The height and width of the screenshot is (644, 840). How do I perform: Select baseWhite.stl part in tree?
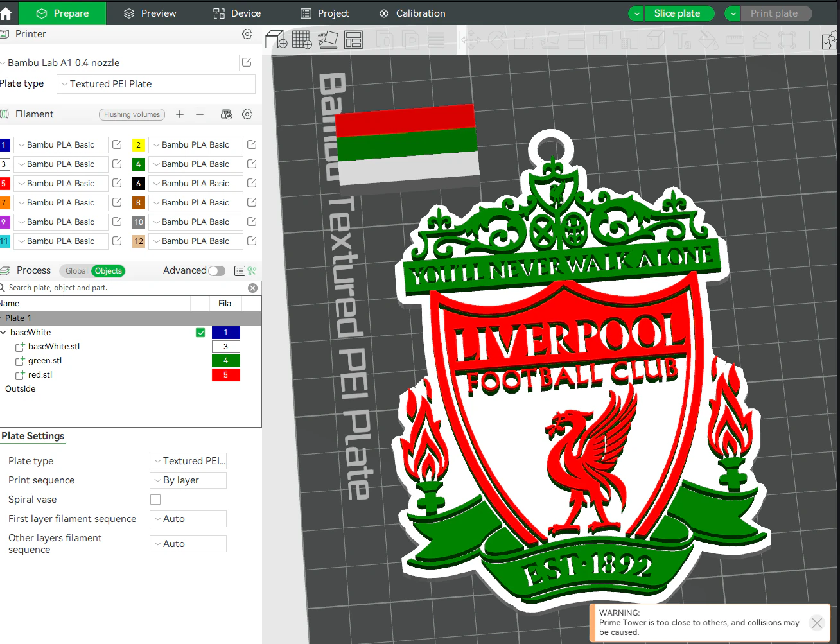54,347
